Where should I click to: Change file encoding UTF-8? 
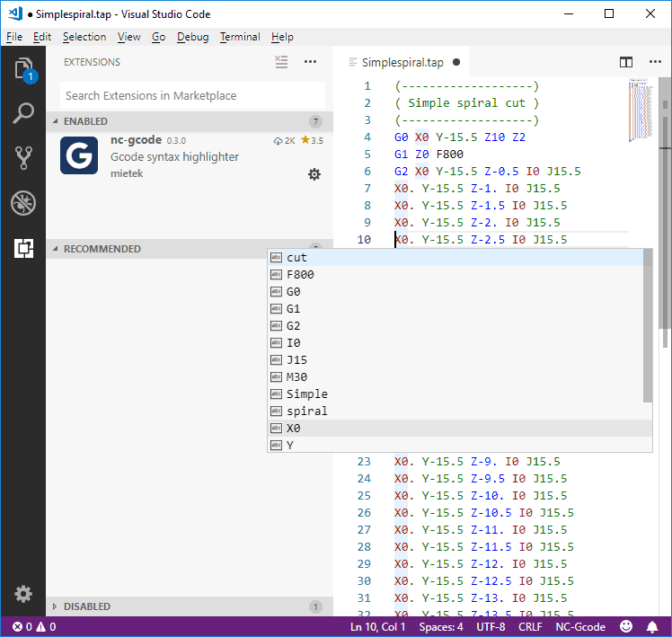(491, 627)
